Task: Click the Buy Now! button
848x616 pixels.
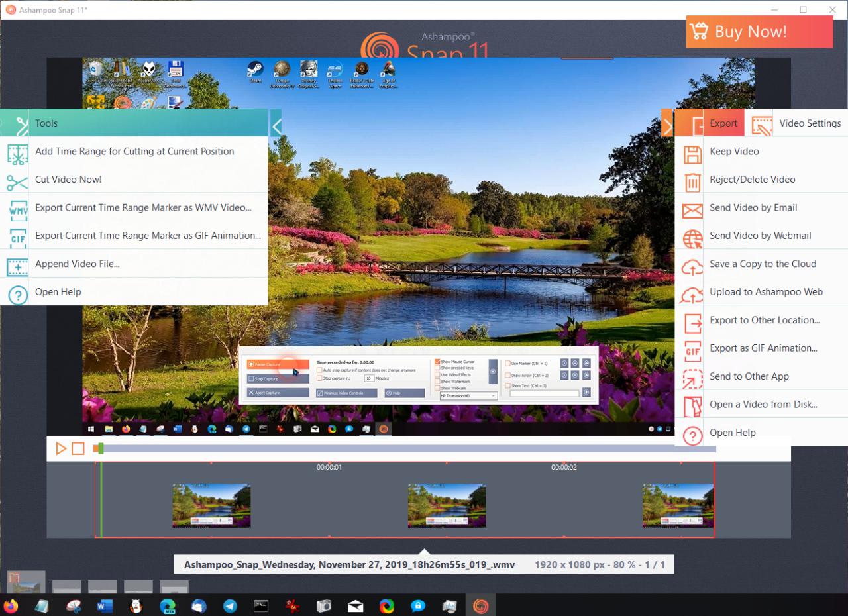Action: point(759,32)
